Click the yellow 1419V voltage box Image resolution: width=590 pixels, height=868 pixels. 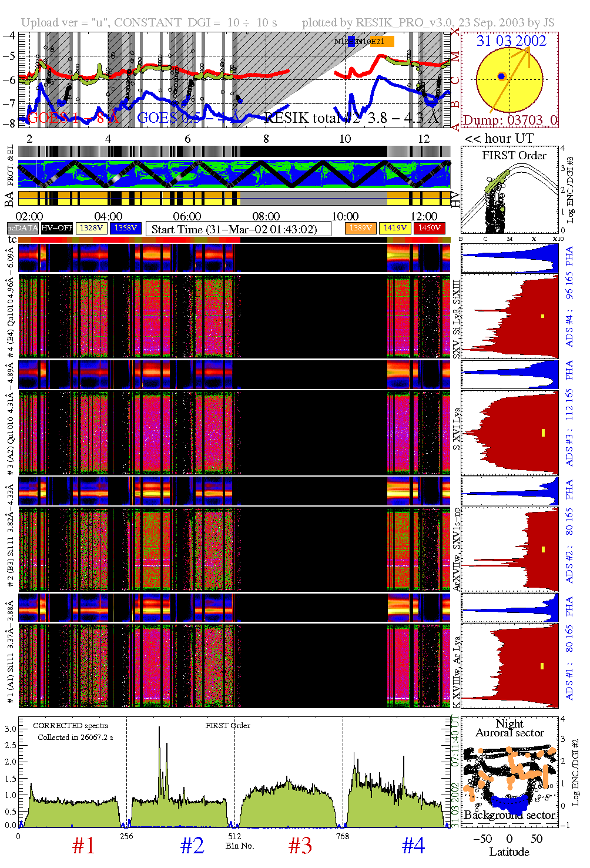[394, 228]
